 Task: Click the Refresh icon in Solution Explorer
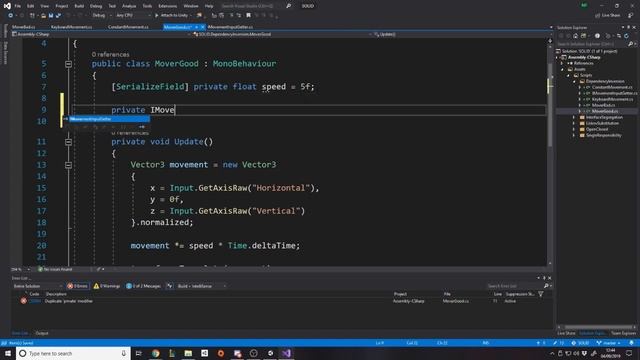pyautogui.click(x=627, y=36)
